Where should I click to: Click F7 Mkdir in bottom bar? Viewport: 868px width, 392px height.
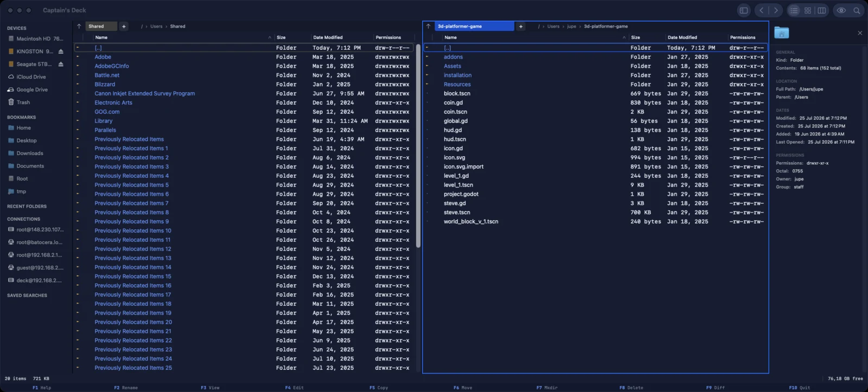pos(547,388)
